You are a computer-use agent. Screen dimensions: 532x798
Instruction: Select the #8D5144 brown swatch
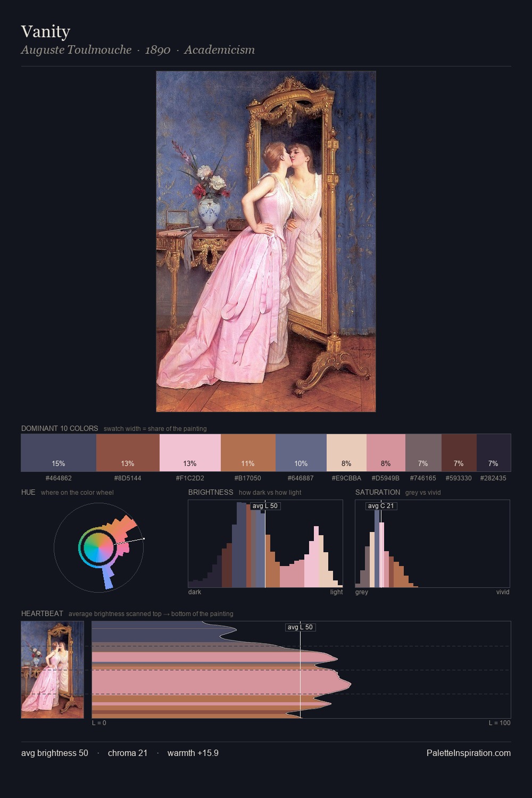tap(128, 453)
